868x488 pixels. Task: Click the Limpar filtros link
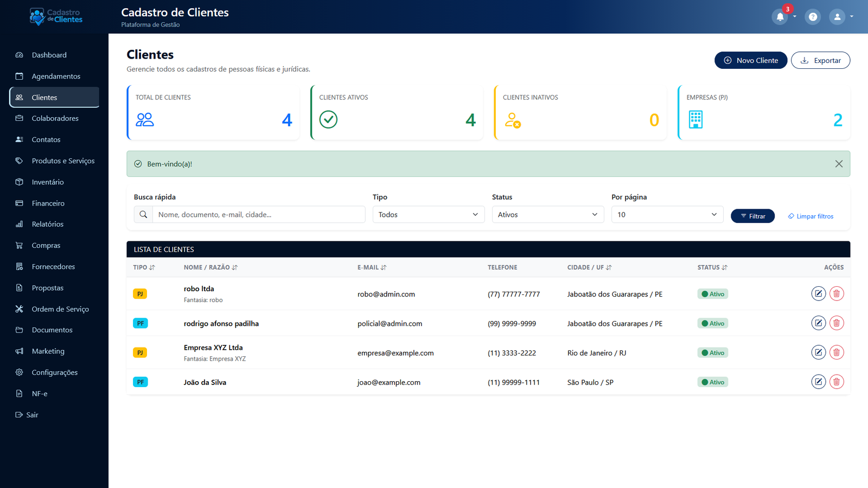pos(810,216)
